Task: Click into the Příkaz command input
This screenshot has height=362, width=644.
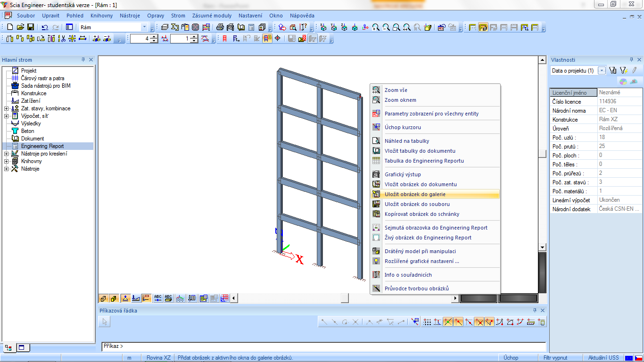Action: pyautogui.click(x=323, y=346)
